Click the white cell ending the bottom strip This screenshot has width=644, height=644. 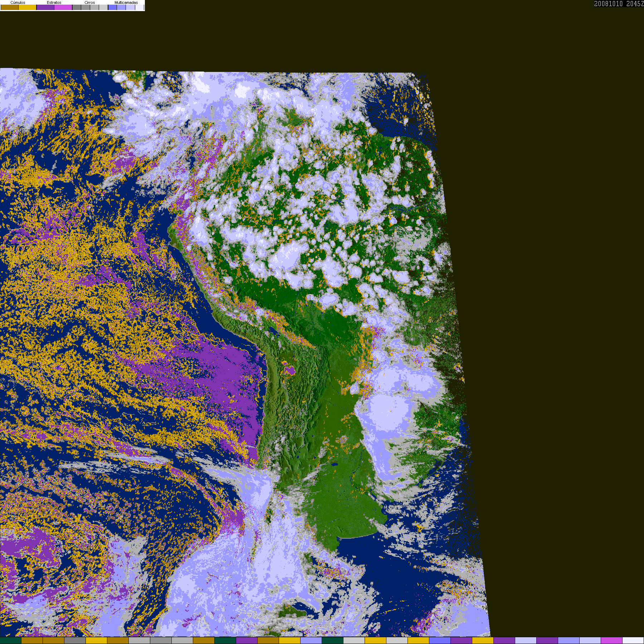[633, 640]
